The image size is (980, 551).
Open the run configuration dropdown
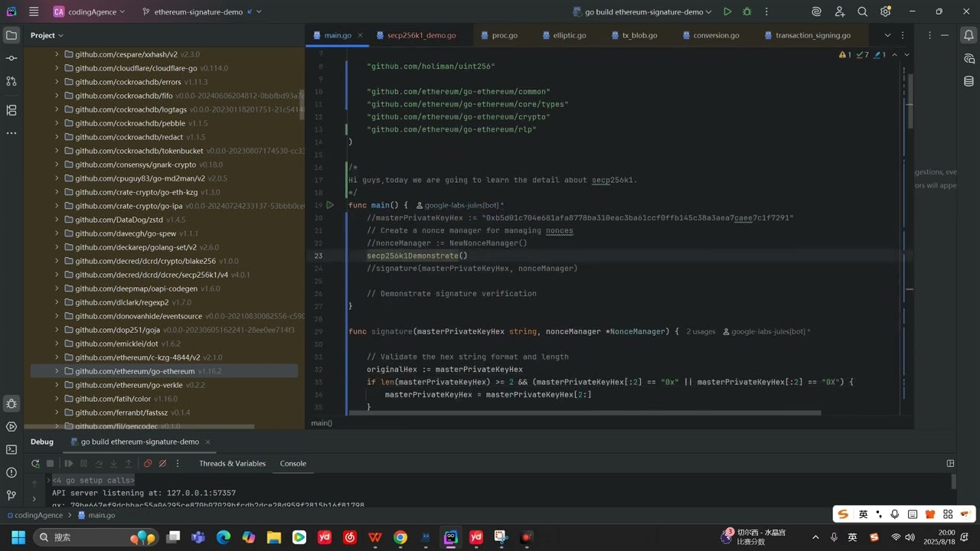point(643,12)
